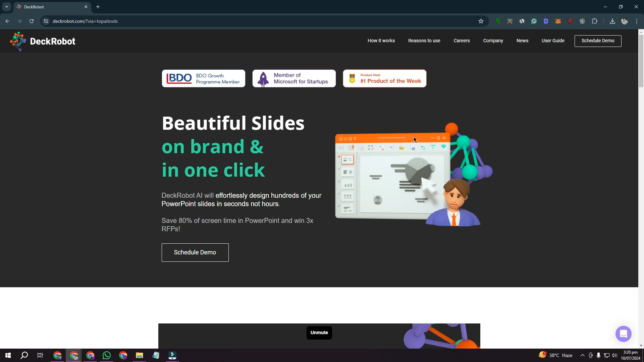Screen dimensions: 644x362
Task: Open a new tab
Action: click(x=98, y=7)
